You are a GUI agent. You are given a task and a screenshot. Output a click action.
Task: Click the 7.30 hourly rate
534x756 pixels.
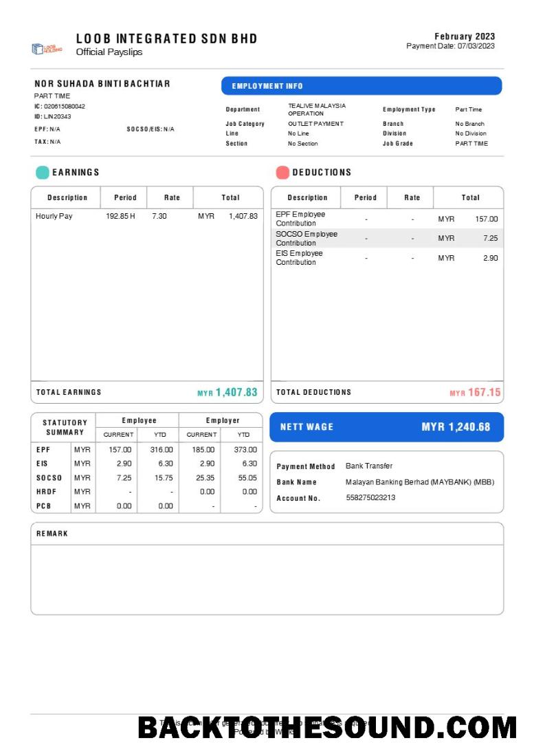[x=159, y=216]
